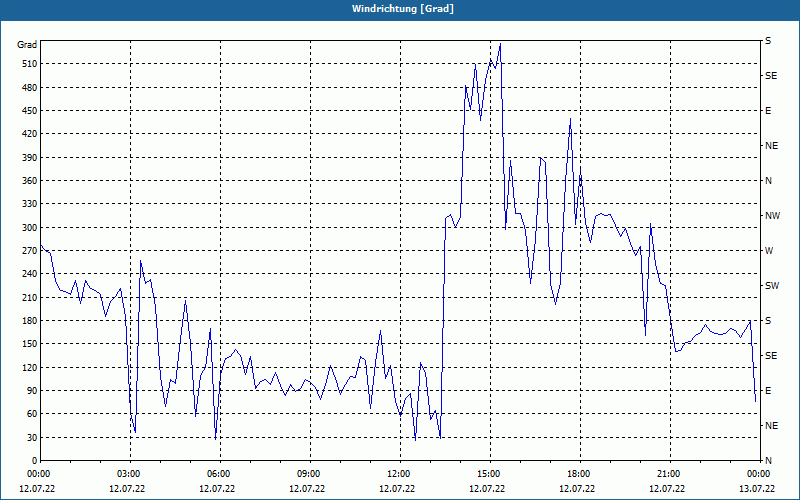Image resolution: width=800 pixels, height=500 pixels.
Task: Select the 450 axis label
Action: click(30, 111)
